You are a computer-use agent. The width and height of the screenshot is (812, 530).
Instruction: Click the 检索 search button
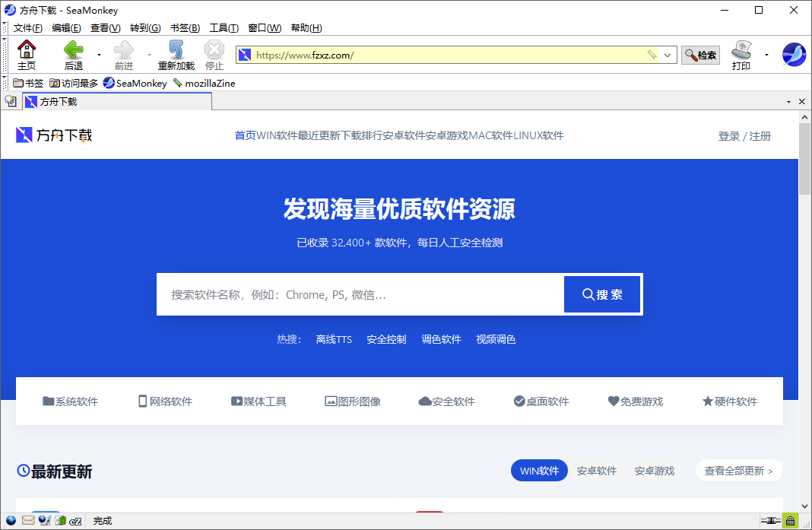tap(700, 55)
